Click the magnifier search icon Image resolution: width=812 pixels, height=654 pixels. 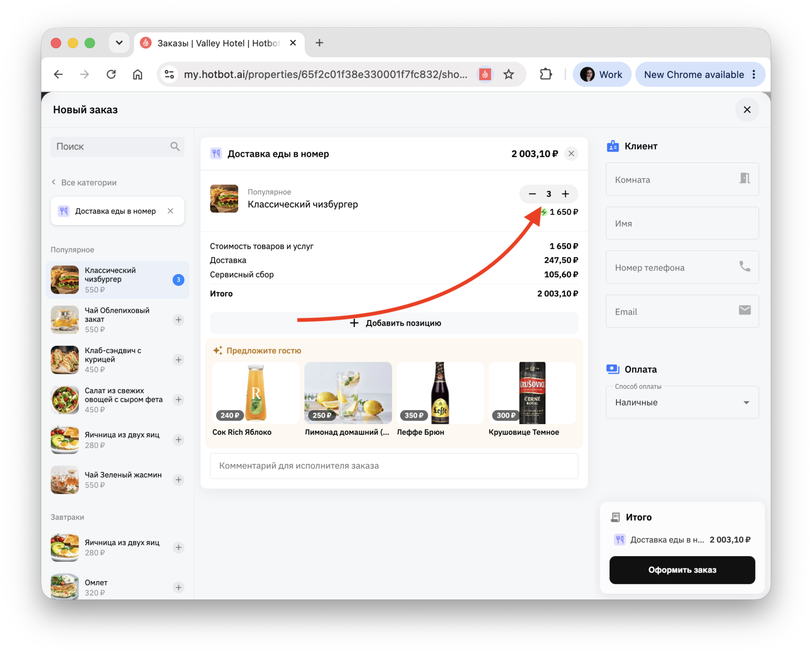175,146
